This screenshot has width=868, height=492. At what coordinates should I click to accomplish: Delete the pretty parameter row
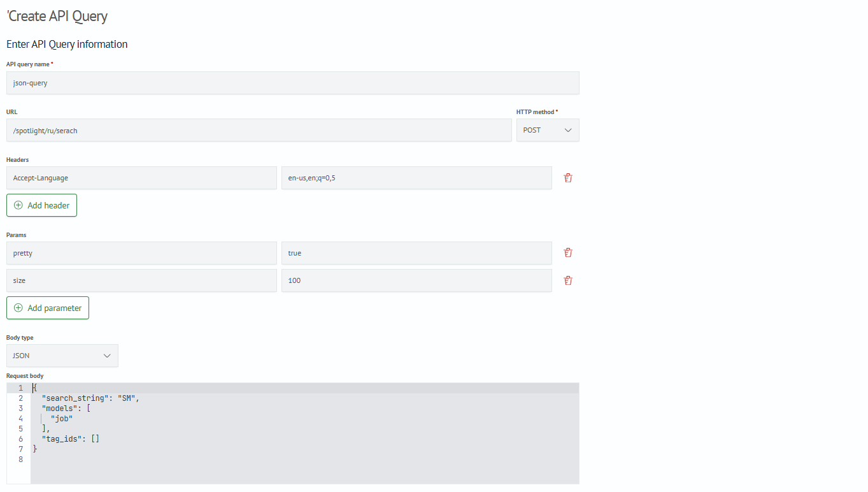568,253
